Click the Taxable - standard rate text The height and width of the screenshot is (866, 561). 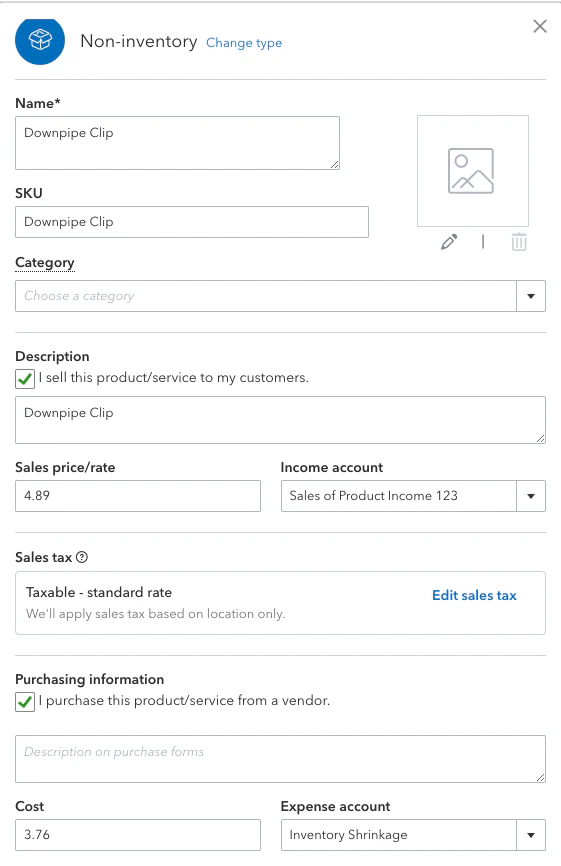point(99,593)
